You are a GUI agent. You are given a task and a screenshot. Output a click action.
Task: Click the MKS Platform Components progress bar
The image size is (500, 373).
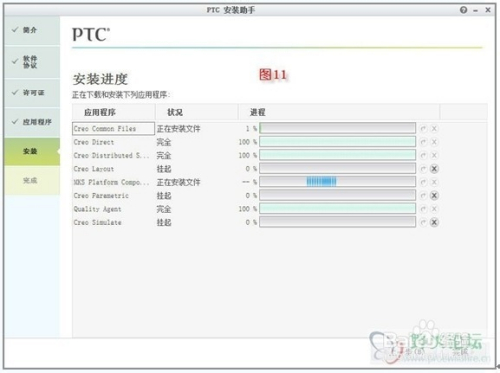[x=337, y=182]
